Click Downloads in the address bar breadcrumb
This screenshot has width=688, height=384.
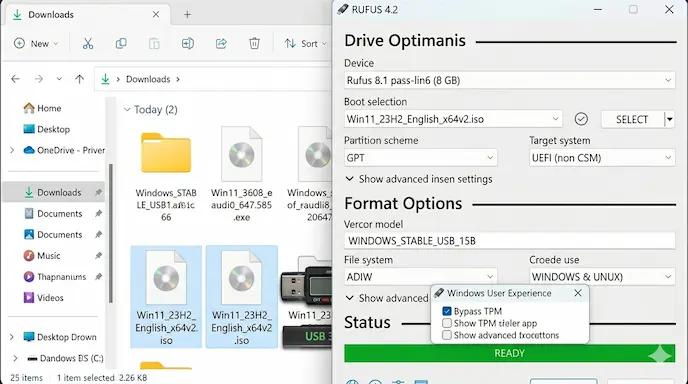(148, 79)
